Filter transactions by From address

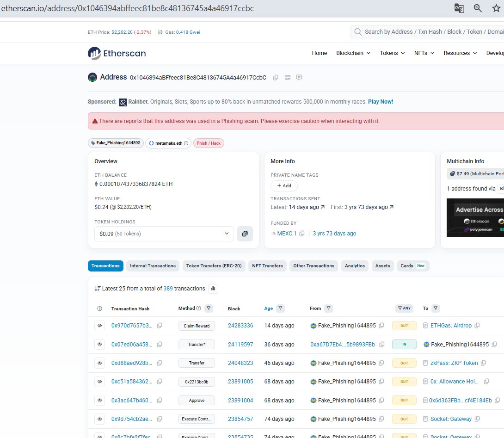point(328,308)
